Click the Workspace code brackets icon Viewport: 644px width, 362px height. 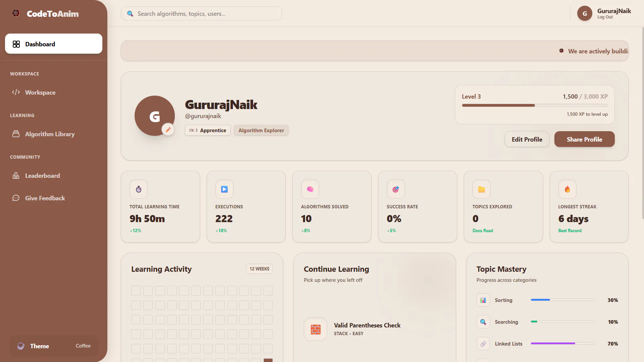point(16,92)
